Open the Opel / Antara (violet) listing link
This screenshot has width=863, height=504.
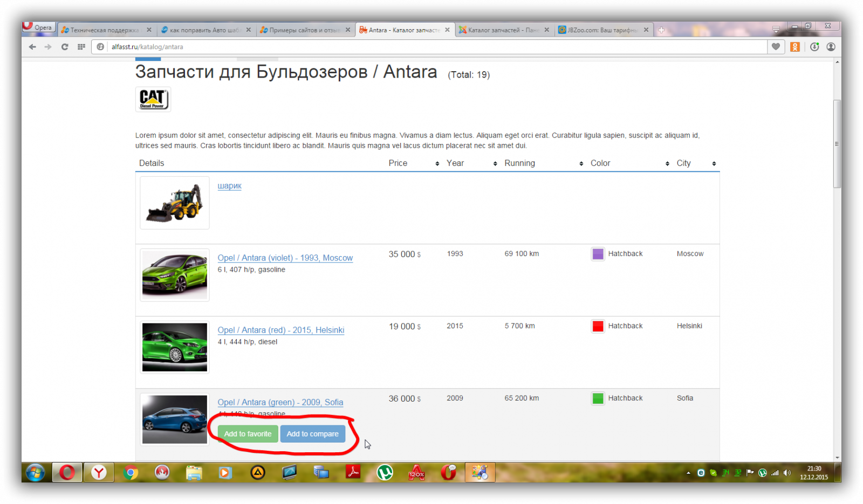click(x=285, y=258)
